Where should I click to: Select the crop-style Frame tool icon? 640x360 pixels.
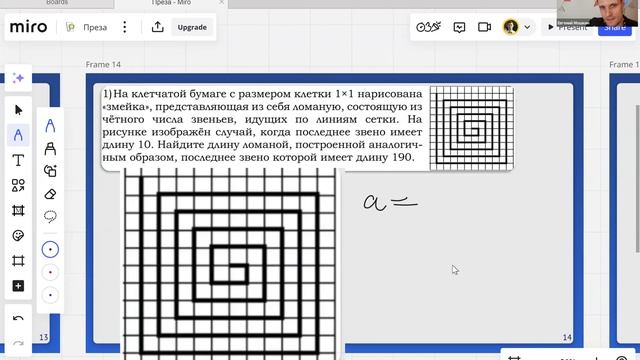pos(18,211)
